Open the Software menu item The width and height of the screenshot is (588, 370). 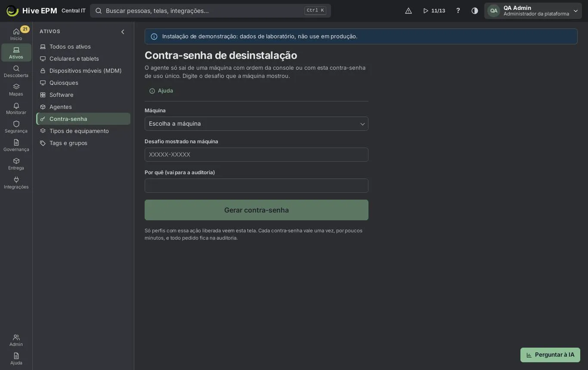click(x=83, y=95)
